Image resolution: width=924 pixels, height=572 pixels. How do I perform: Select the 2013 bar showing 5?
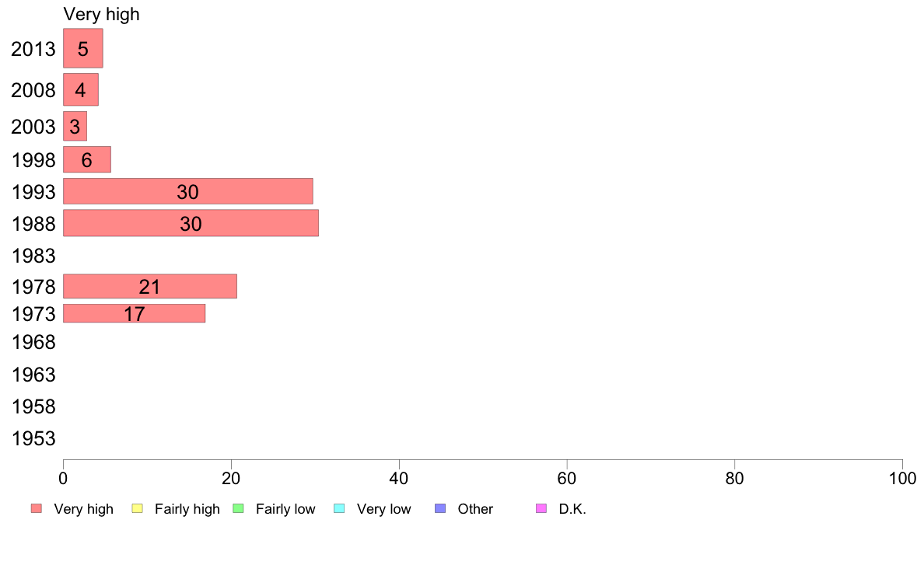click(83, 48)
